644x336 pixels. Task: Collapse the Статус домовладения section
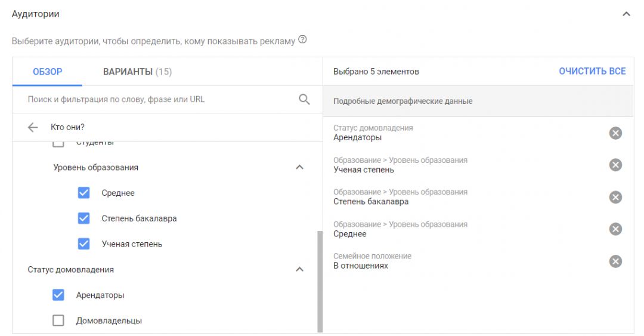300,269
